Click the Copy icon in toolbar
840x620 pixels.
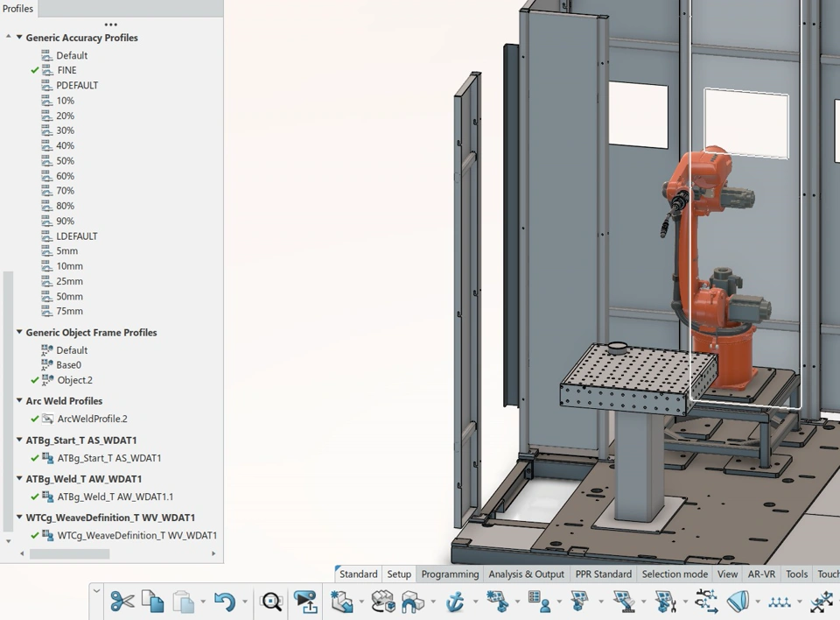(153, 601)
